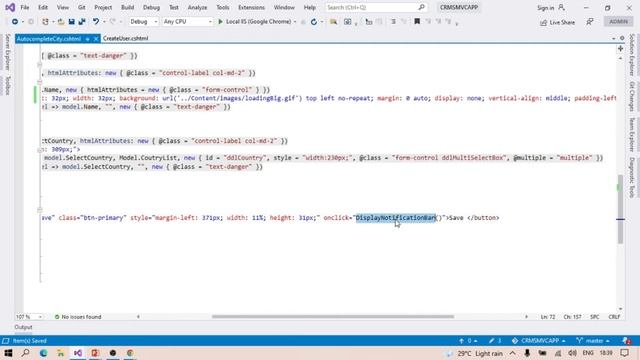
Task: Open the Any CPU platform dropdown
Action: (187, 22)
